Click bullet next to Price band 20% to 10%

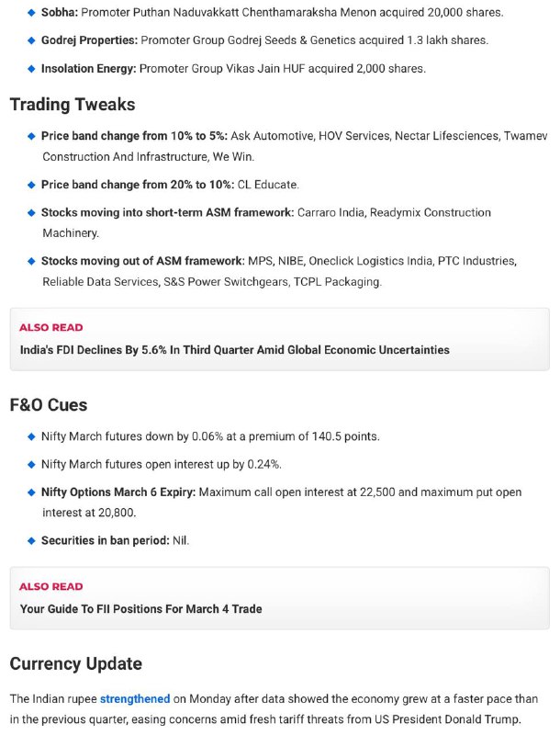[x=31, y=186]
